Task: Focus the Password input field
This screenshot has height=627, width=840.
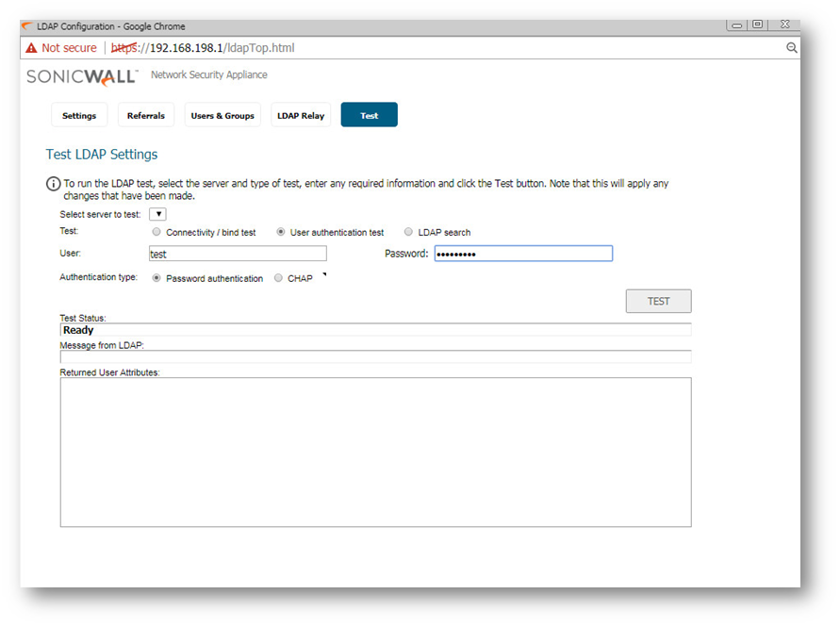Action: pos(523,254)
